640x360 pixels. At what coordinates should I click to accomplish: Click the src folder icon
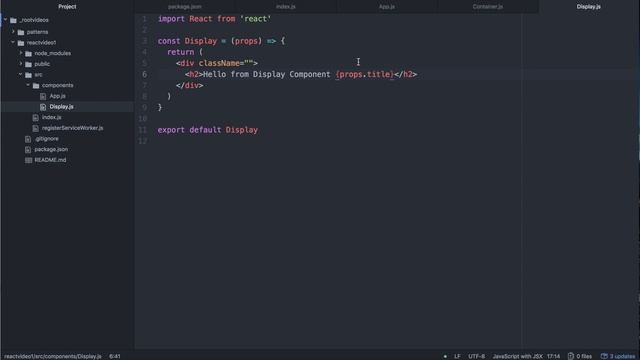(x=28, y=75)
